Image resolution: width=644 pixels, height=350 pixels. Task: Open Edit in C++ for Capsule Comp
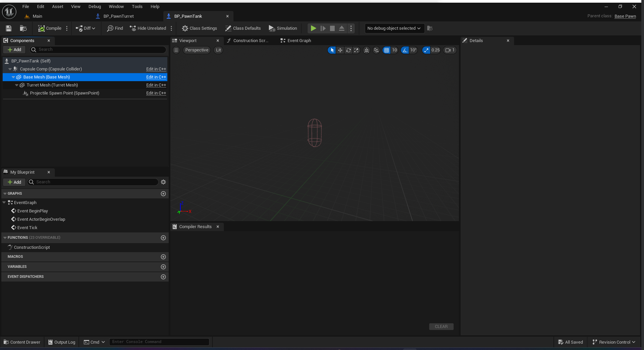point(156,69)
